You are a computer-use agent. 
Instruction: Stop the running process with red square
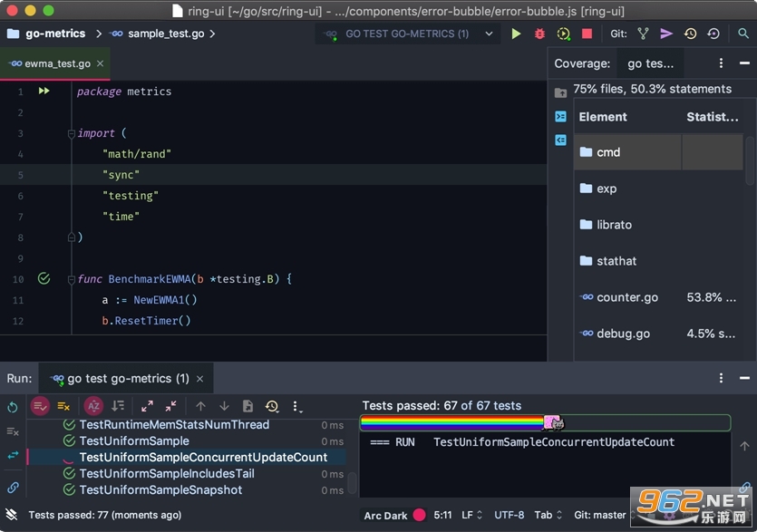coord(587,34)
